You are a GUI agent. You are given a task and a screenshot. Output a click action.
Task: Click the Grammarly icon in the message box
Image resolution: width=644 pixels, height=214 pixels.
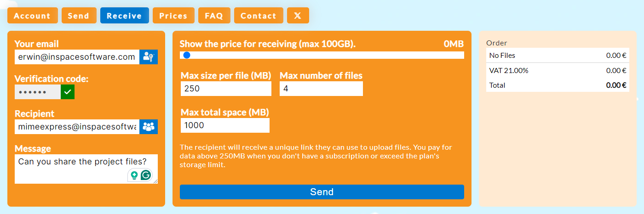pyautogui.click(x=146, y=175)
